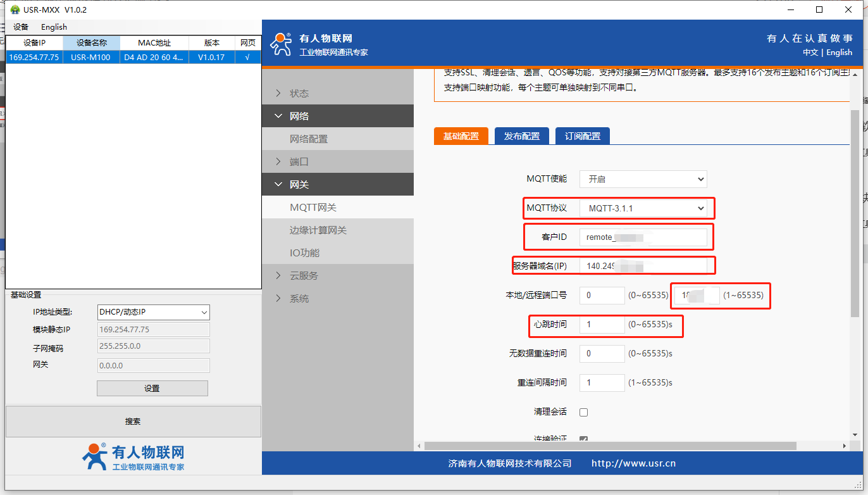Click the 有人物联网 logo in web header
The image size is (868, 495).
tap(319, 44)
